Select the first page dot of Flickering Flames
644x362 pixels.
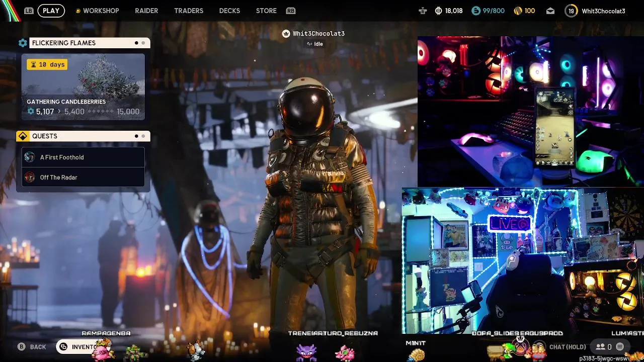[136, 43]
